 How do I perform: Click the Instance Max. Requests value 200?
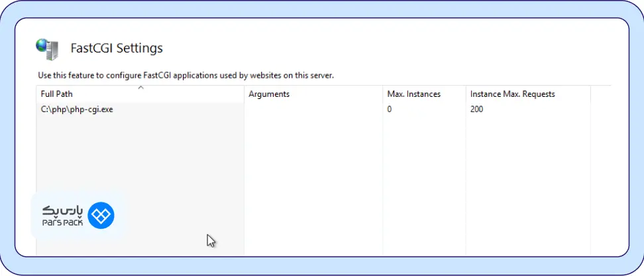coord(476,109)
